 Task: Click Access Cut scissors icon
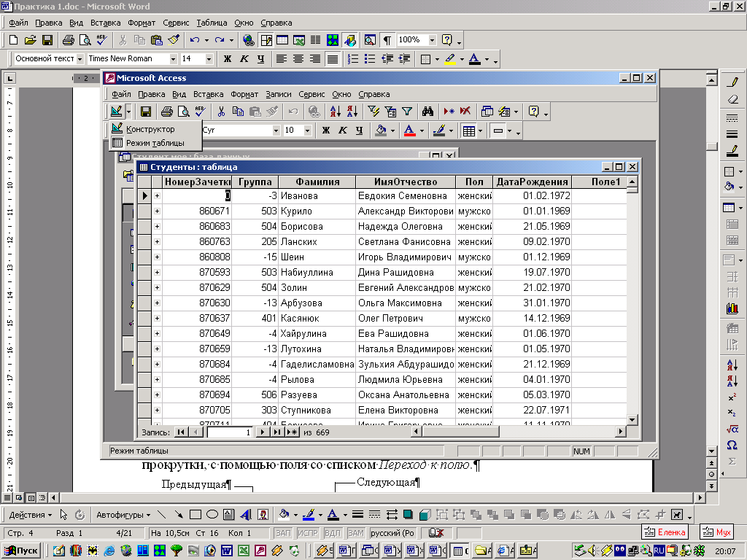click(x=221, y=112)
